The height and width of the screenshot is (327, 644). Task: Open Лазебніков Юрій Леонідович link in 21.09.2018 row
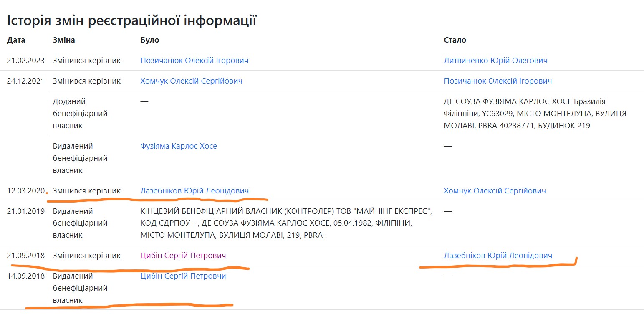coord(498,256)
